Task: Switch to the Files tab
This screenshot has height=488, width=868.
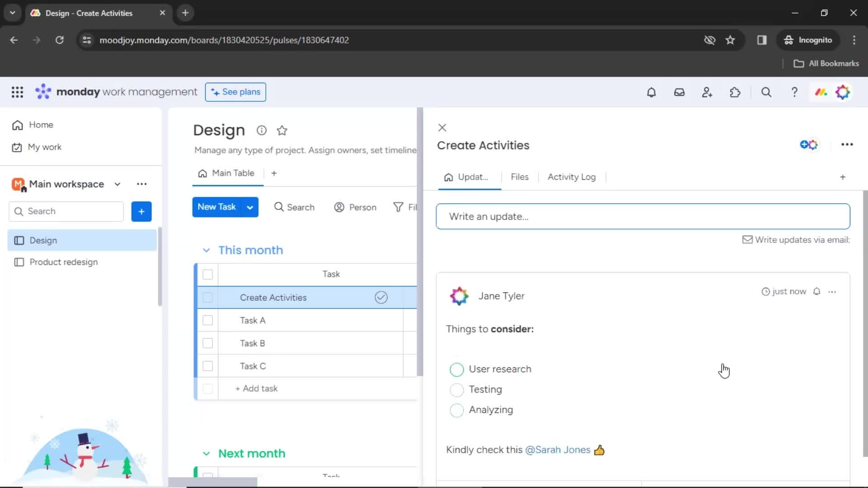Action: click(x=519, y=176)
